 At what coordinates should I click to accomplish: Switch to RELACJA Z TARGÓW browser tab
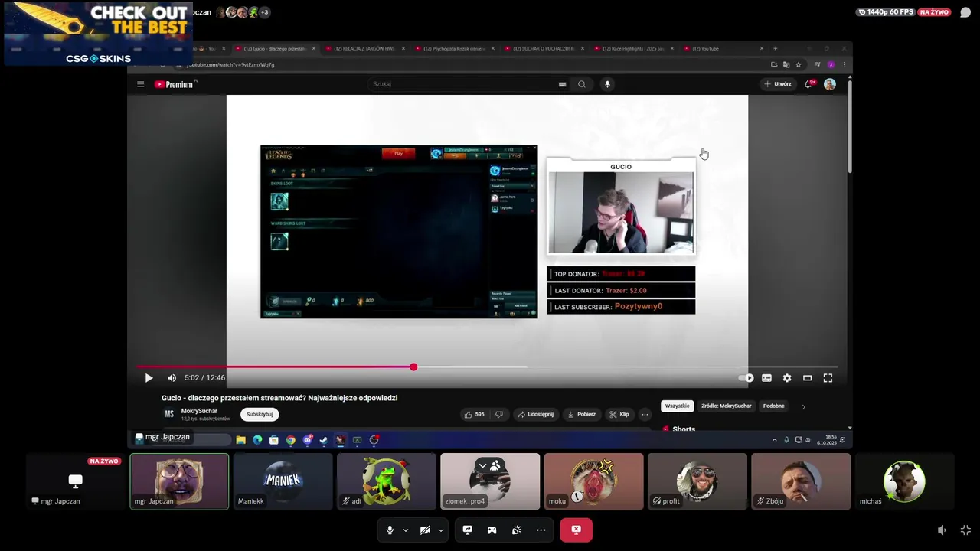pyautogui.click(x=364, y=49)
